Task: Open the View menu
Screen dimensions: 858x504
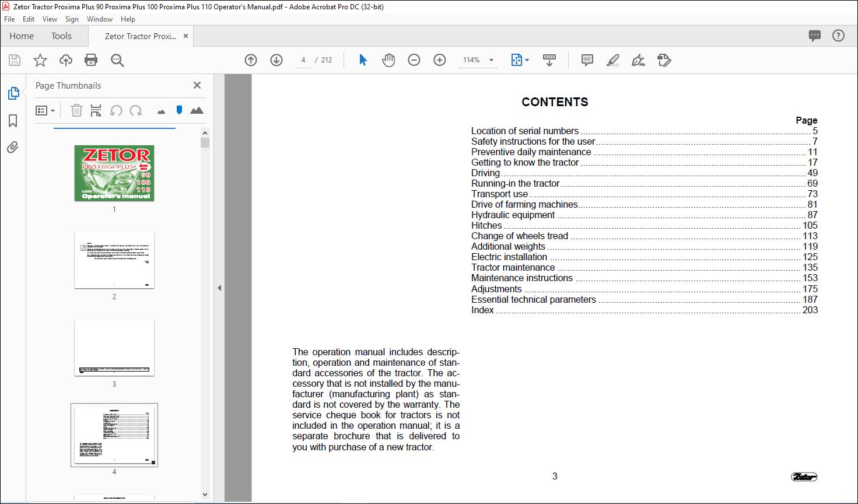Action: [50, 19]
